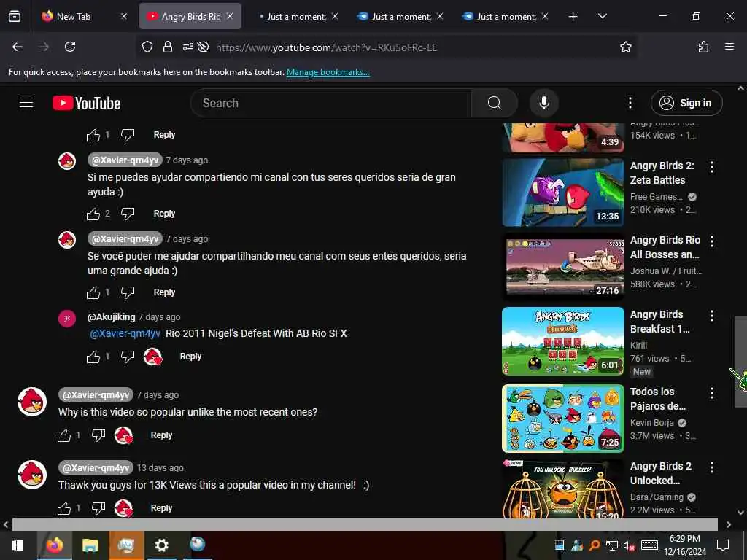
Task: Reply to the Portuguese 'compartilhando meu canal' comment
Action: click(x=164, y=292)
